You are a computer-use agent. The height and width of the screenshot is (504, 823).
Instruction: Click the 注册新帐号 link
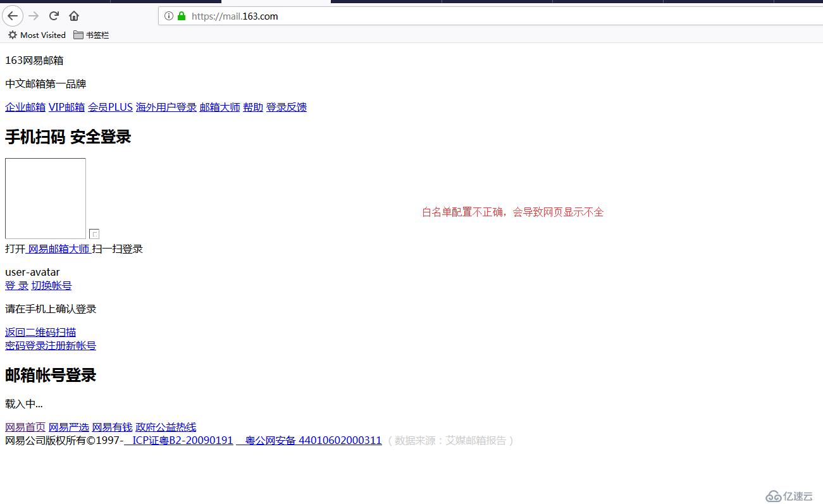tap(71, 345)
